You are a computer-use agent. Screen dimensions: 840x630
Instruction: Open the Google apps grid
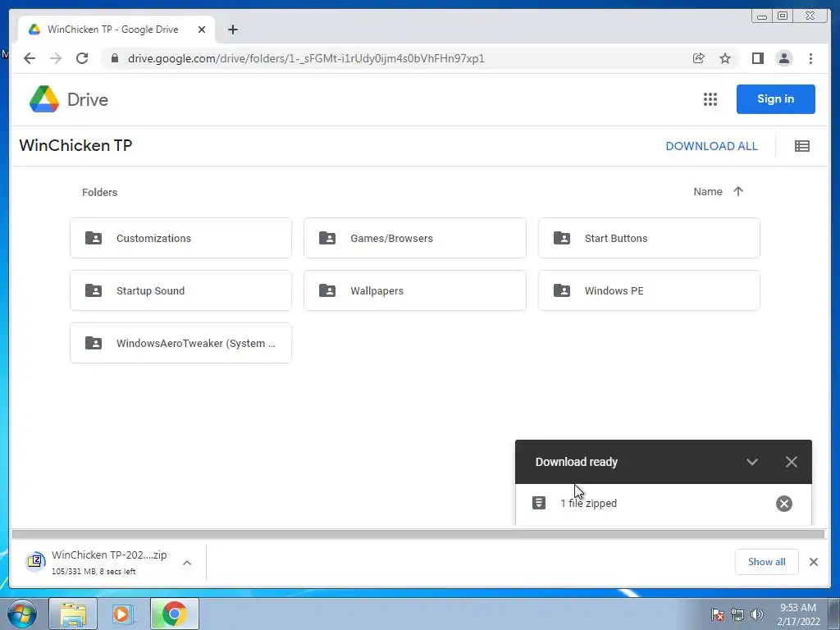coord(710,99)
